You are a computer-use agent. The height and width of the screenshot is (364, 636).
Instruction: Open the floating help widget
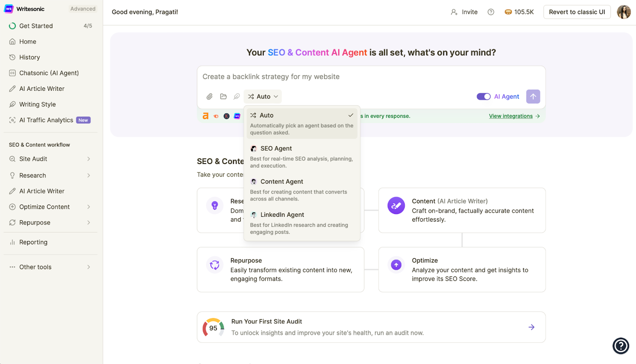point(621,346)
